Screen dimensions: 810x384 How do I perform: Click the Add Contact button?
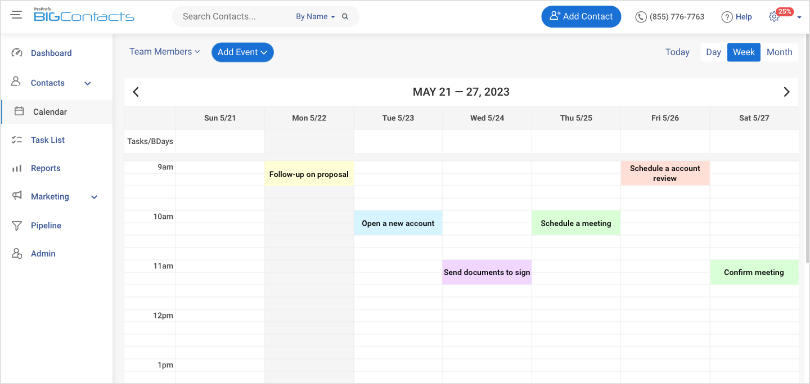581,17
